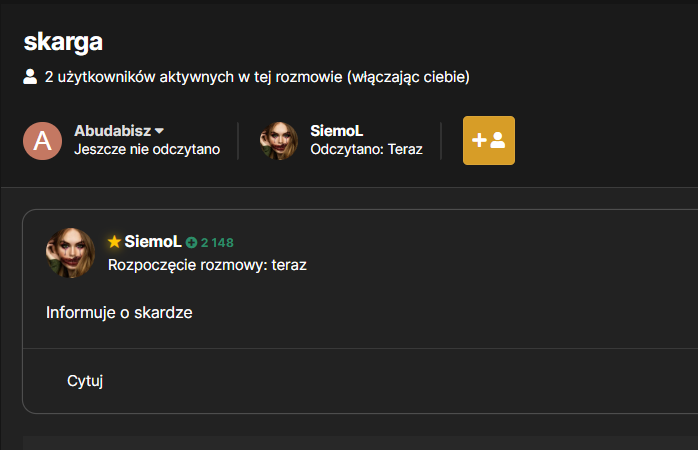Click Jeszcze nie odczytano status text
The image size is (698, 450).
click(x=147, y=149)
